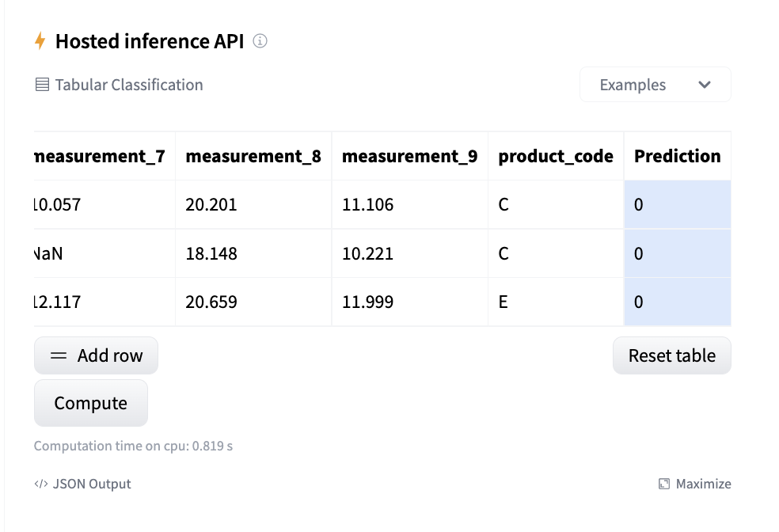This screenshot has height=532, width=779.
Task: Maximize the inference widget
Action: click(694, 484)
